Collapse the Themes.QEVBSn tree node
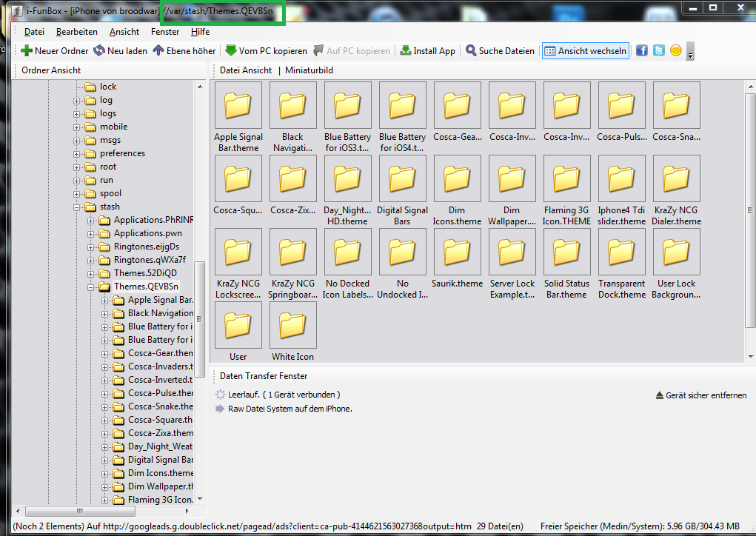The image size is (756, 536). (x=90, y=287)
